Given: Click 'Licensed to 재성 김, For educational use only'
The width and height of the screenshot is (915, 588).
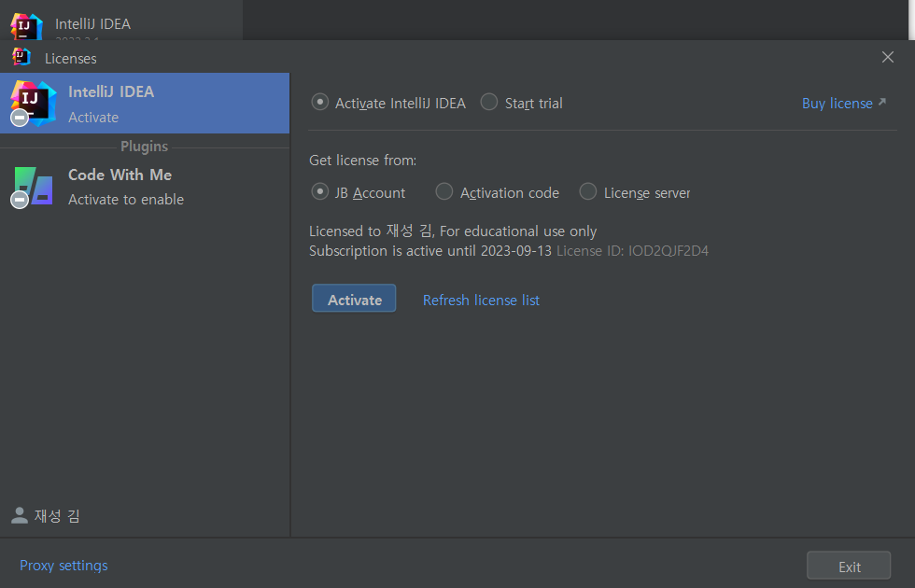Looking at the screenshot, I should 453,231.
